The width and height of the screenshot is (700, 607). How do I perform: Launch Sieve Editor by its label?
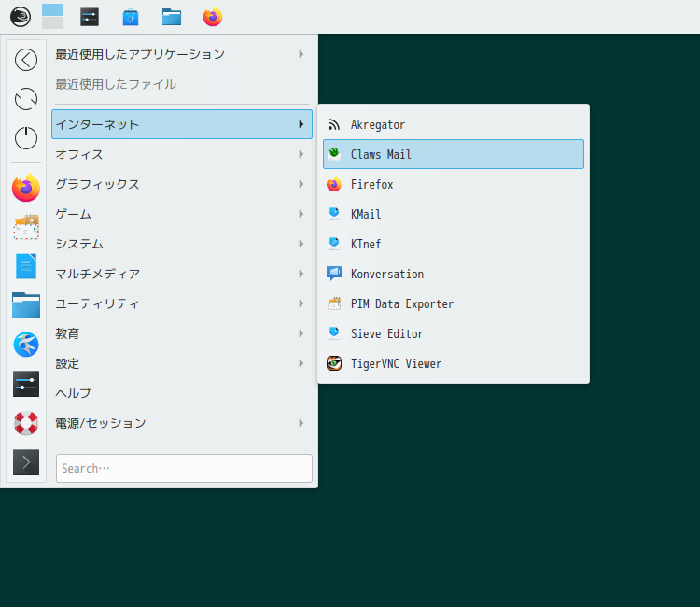click(x=386, y=333)
